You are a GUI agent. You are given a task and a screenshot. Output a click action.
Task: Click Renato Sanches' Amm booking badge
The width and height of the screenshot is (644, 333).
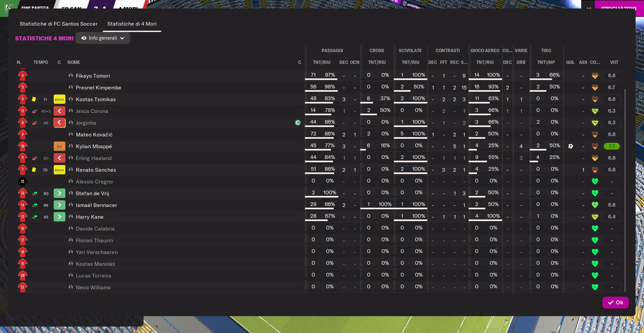pyautogui.click(x=59, y=170)
